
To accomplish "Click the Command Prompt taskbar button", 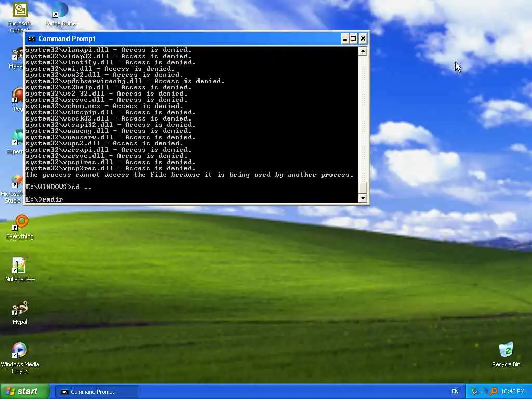I will coord(97,392).
